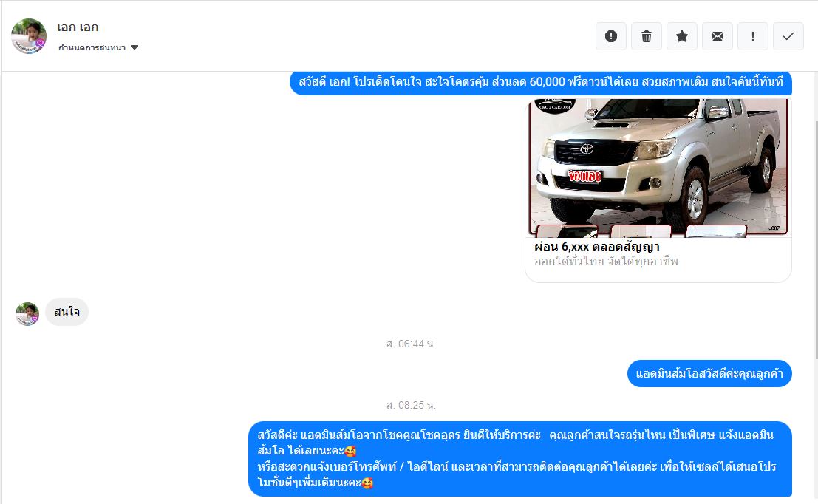
Task: Click the long admin greeting message bubble
Action: pyautogui.click(x=520, y=459)
